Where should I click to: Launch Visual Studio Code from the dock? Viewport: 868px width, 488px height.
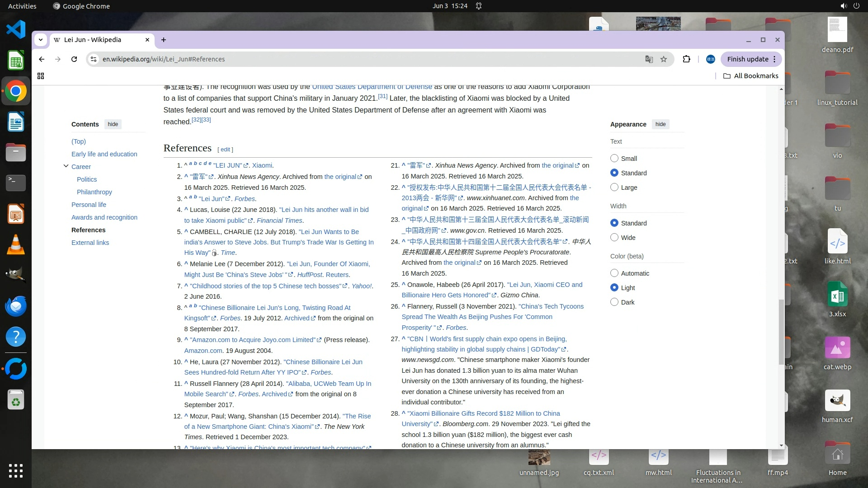pyautogui.click(x=16, y=30)
